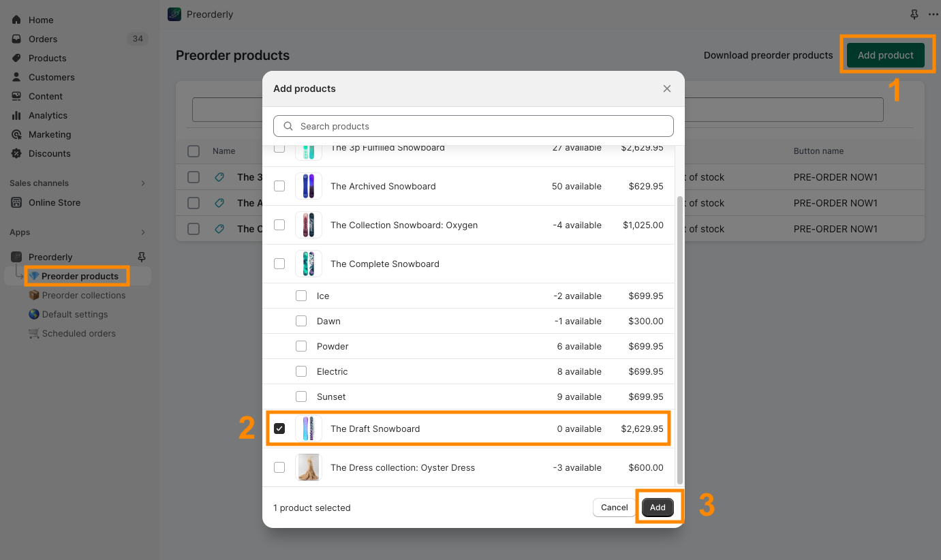Select the Powder variant checkbox
Viewport: 941px width, 560px height.
(301, 347)
